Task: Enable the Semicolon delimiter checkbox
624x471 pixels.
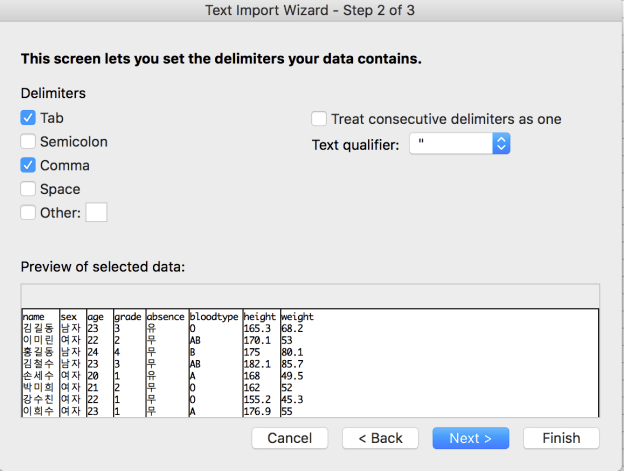Action: pyautogui.click(x=28, y=141)
